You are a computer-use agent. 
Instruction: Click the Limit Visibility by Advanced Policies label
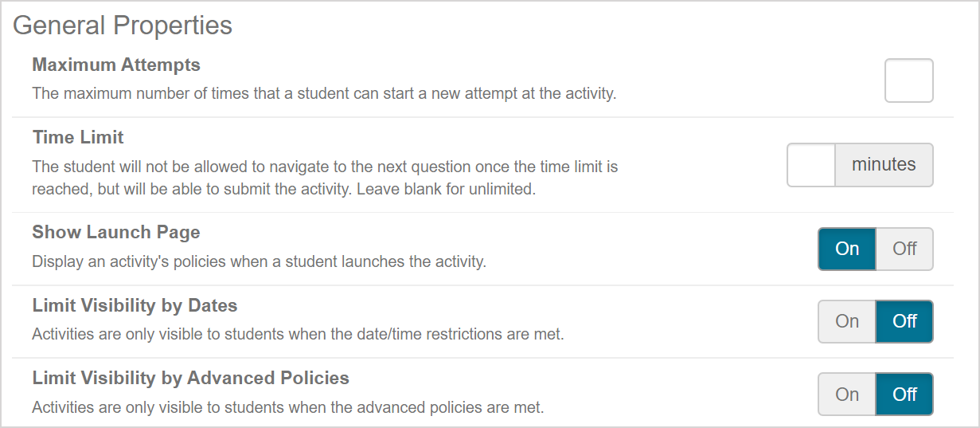click(x=190, y=378)
